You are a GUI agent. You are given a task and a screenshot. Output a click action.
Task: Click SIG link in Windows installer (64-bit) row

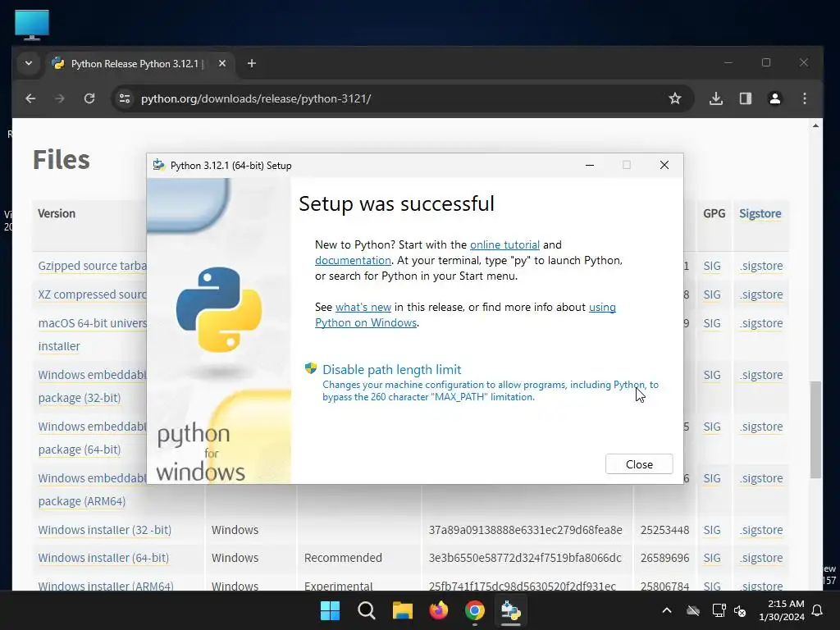(x=711, y=558)
